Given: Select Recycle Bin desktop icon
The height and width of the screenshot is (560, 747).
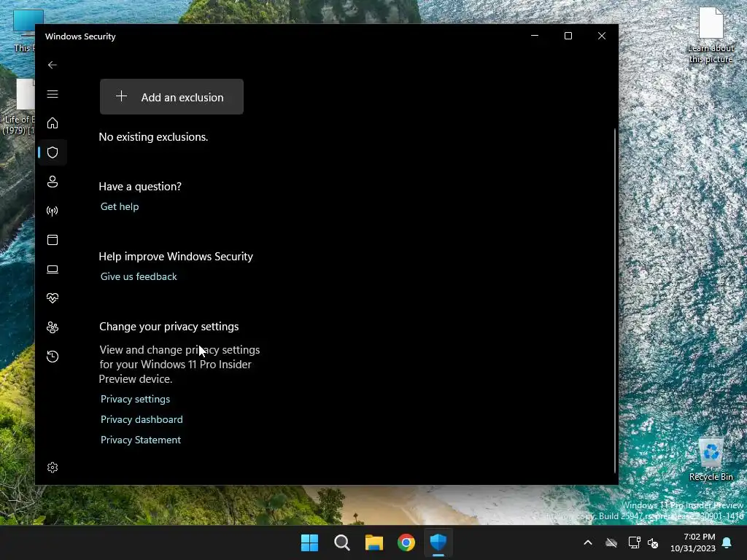Looking at the screenshot, I should [711, 459].
